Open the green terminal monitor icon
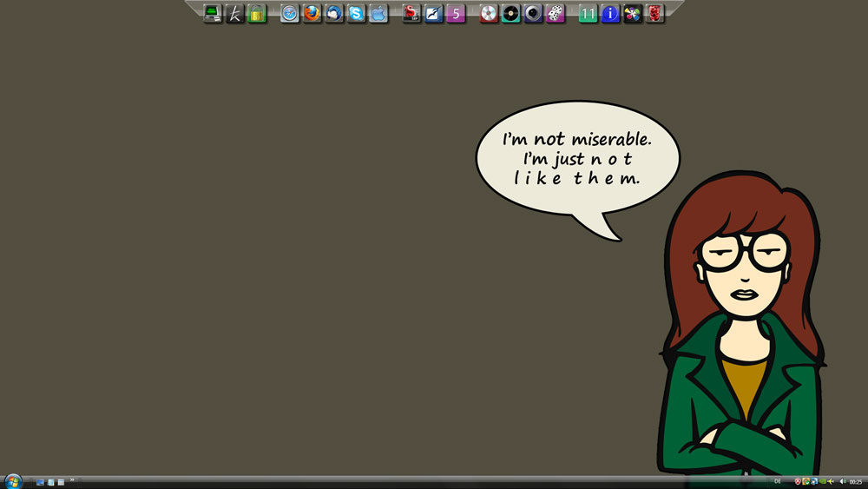Image resolution: width=868 pixels, height=489 pixels. 213,13
